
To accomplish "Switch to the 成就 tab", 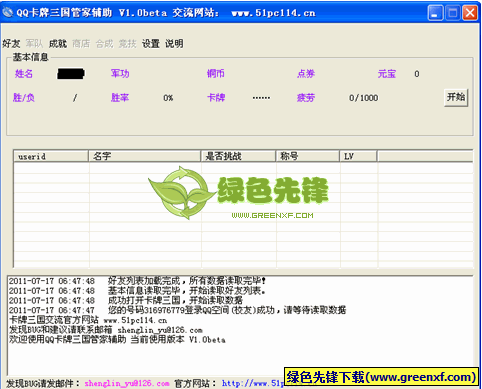I will [58, 44].
